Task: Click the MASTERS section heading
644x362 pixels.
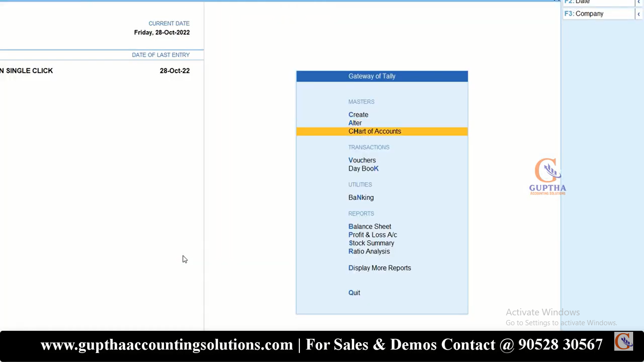Action: click(361, 102)
